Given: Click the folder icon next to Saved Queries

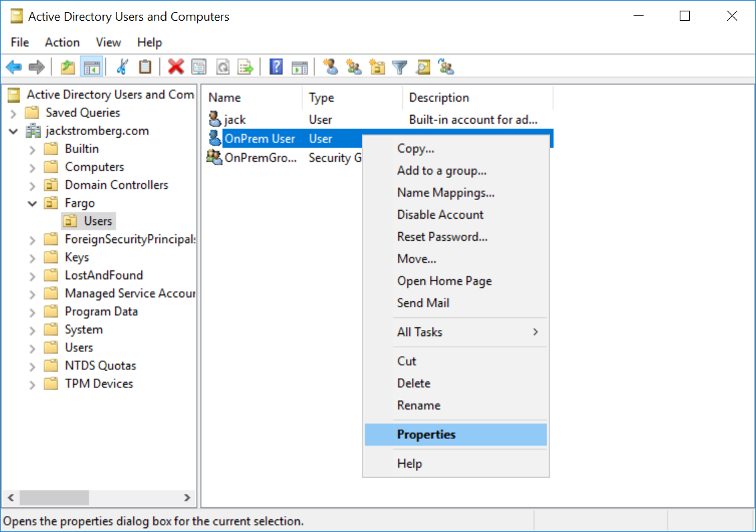Looking at the screenshot, I should point(32,112).
